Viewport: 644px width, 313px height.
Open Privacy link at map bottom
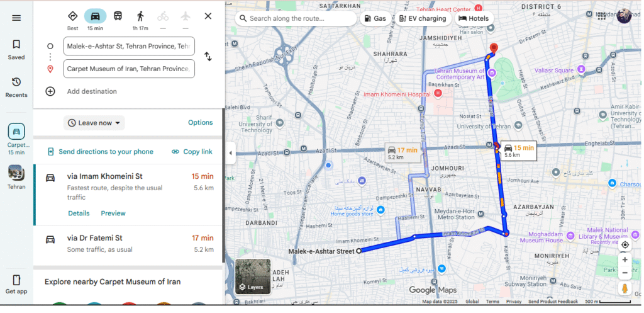point(513,302)
